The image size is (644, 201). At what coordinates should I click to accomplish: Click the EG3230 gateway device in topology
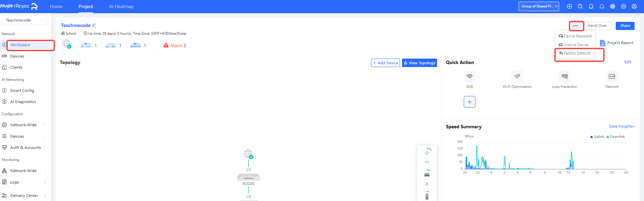click(x=248, y=177)
